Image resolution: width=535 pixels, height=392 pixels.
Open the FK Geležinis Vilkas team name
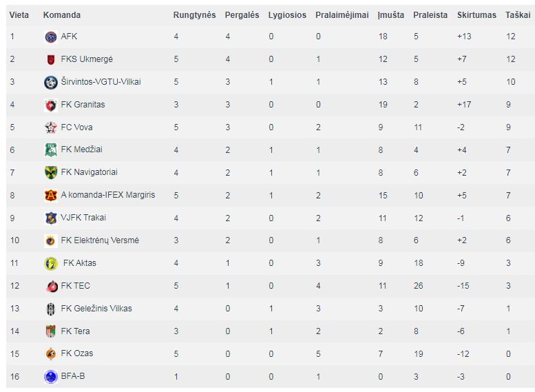pyautogui.click(x=96, y=309)
